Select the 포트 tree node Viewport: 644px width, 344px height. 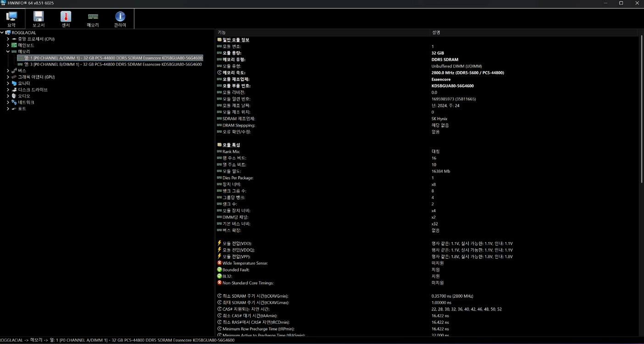pos(22,109)
